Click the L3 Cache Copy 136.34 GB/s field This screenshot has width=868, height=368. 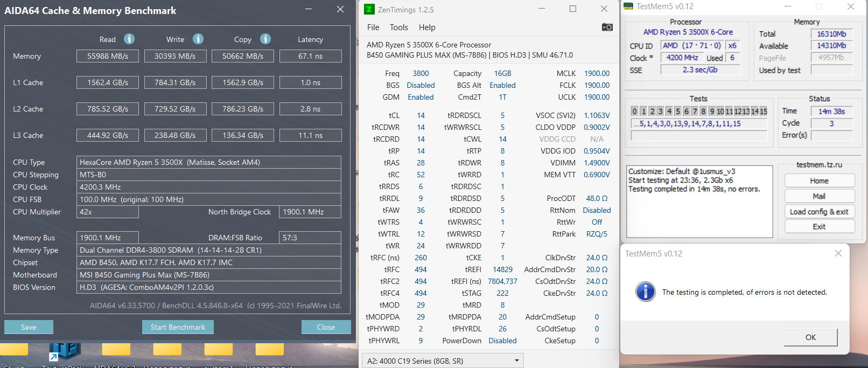(x=243, y=135)
